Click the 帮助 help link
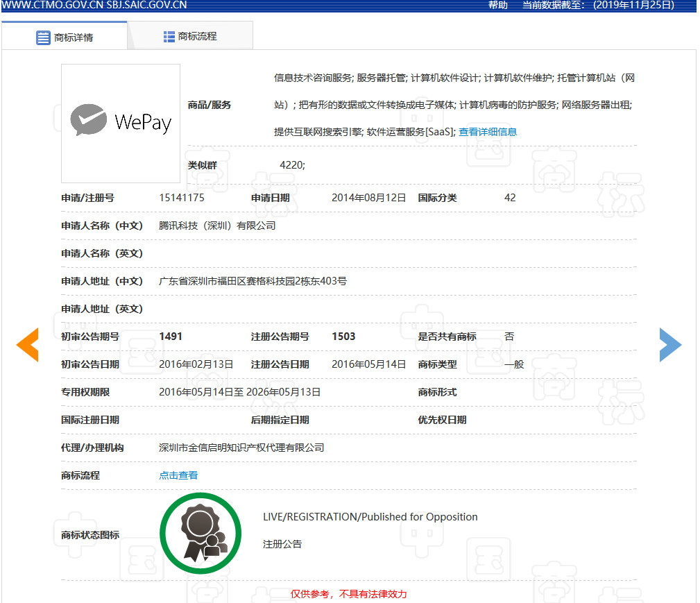The image size is (700, 603). click(x=497, y=6)
